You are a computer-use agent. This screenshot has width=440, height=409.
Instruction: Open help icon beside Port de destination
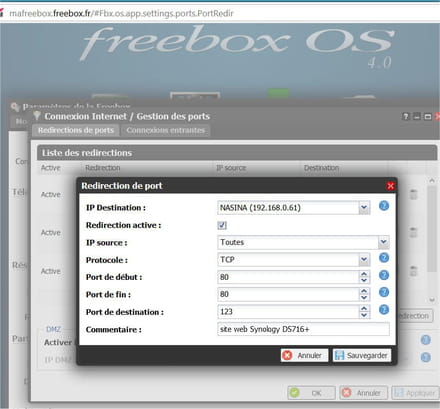click(x=384, y=310)
